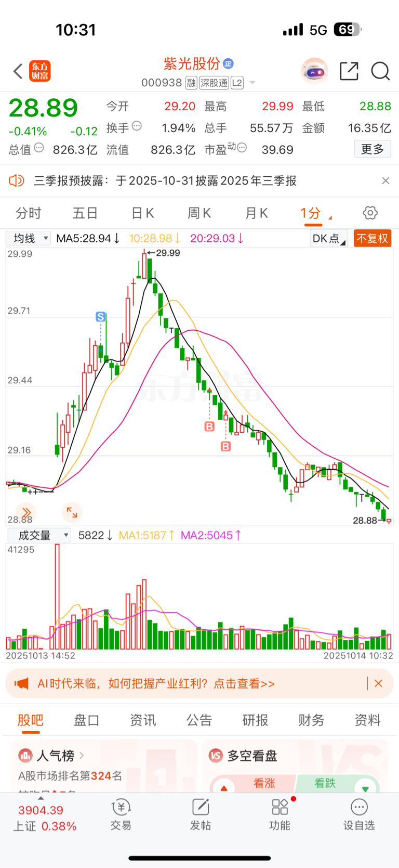Open the 资料 tab
The width and height of the screenshot is (399, 868).
(367, 720)
